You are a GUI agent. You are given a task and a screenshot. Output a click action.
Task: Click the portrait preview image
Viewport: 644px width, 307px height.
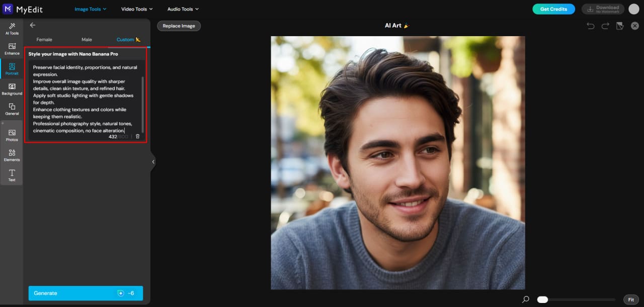coord(398,163)
